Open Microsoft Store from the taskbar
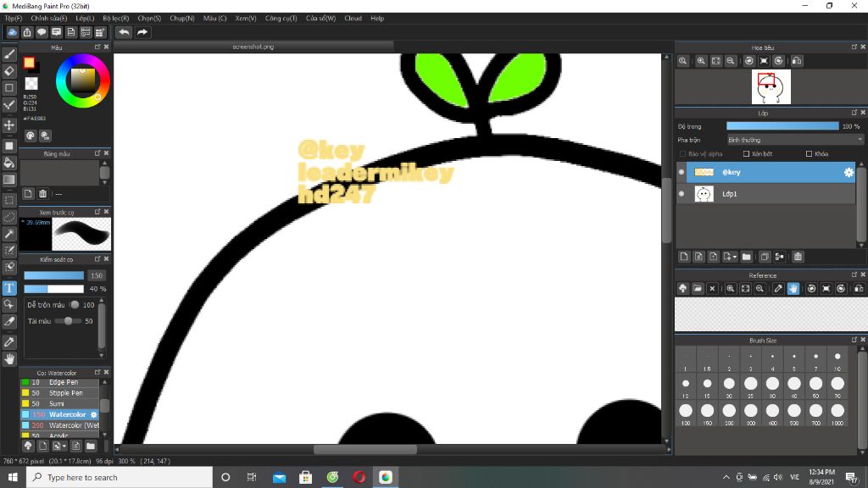 tap(305, 477)
